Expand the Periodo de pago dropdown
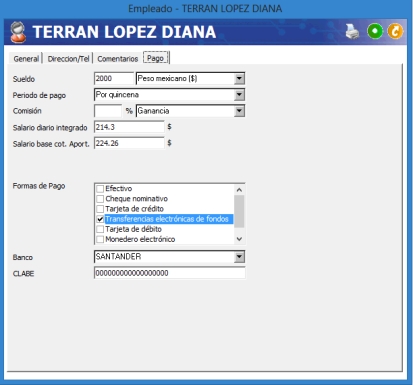The height and width of the screenshot is (385, 413). (239, 95)
